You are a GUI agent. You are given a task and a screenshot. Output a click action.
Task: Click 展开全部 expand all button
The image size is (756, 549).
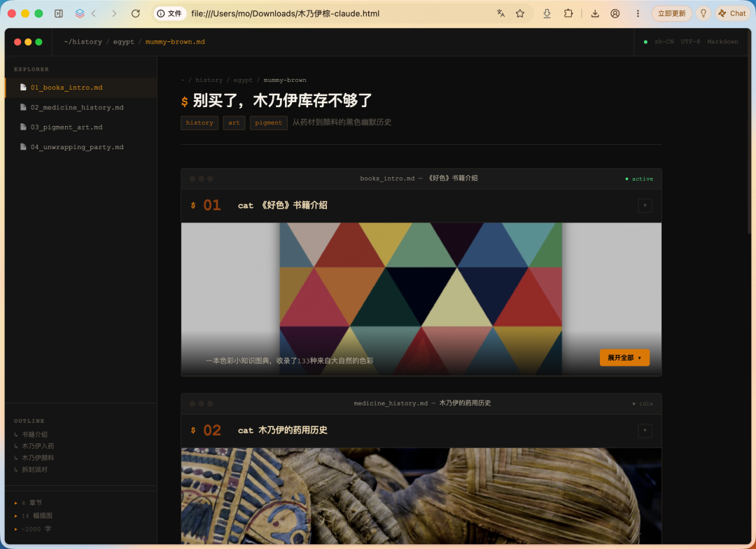click(x=624, y=357)
